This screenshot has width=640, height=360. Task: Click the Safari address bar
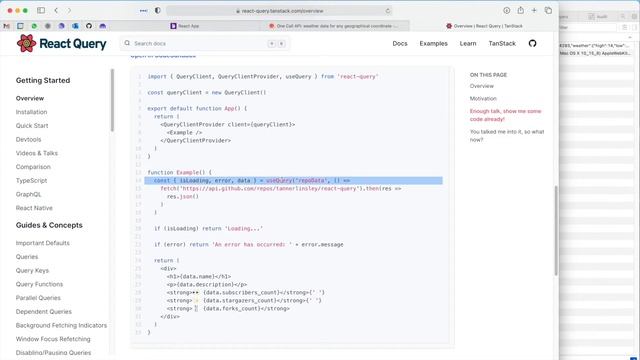pos(280,11)
